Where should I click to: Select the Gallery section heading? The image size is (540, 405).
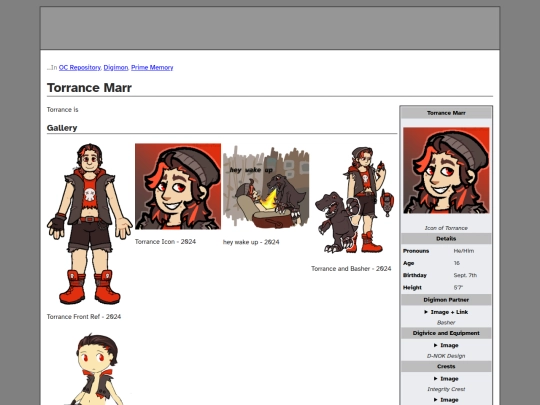click(x=62, y=128)
